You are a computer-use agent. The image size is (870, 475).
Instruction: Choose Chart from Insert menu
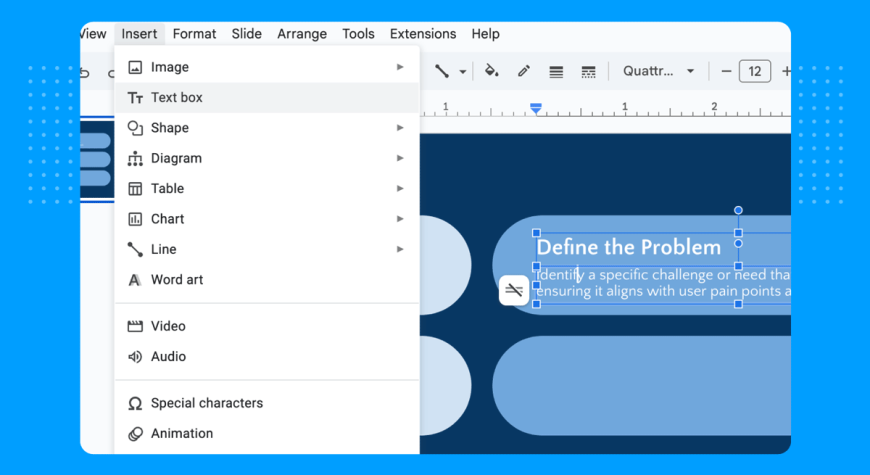tap(267, 219)
